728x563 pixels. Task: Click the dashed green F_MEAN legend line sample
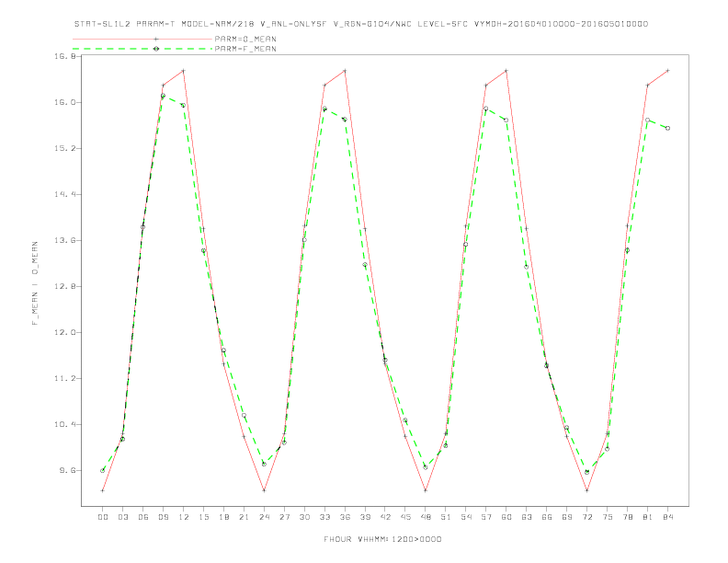pyautogui.click(x=142, y=49)
